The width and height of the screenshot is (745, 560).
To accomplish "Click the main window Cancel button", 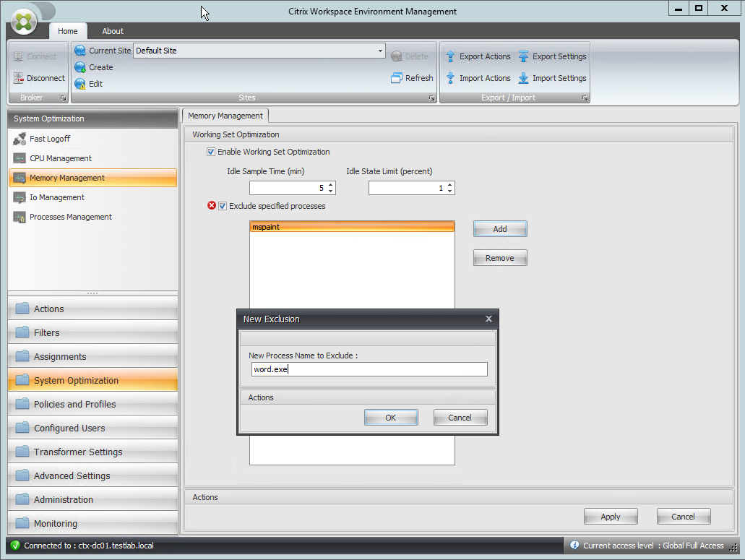I will (x=684, y=517).
